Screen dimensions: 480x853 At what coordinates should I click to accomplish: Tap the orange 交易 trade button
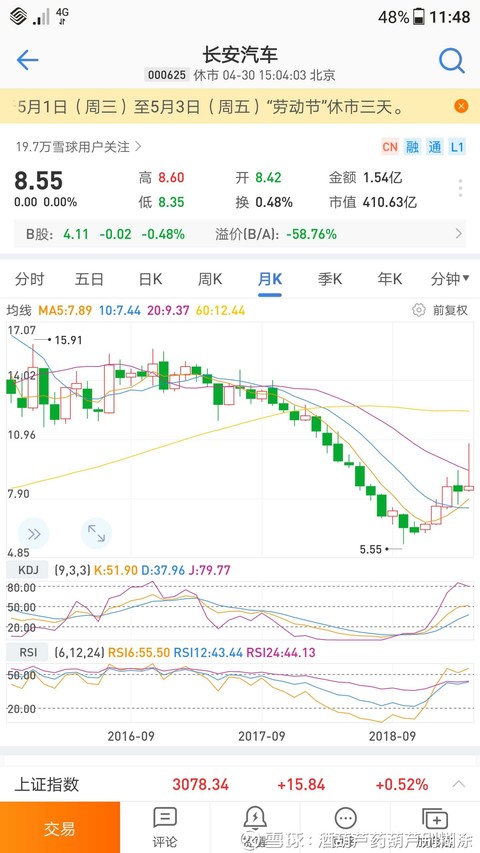click(60, 827)
